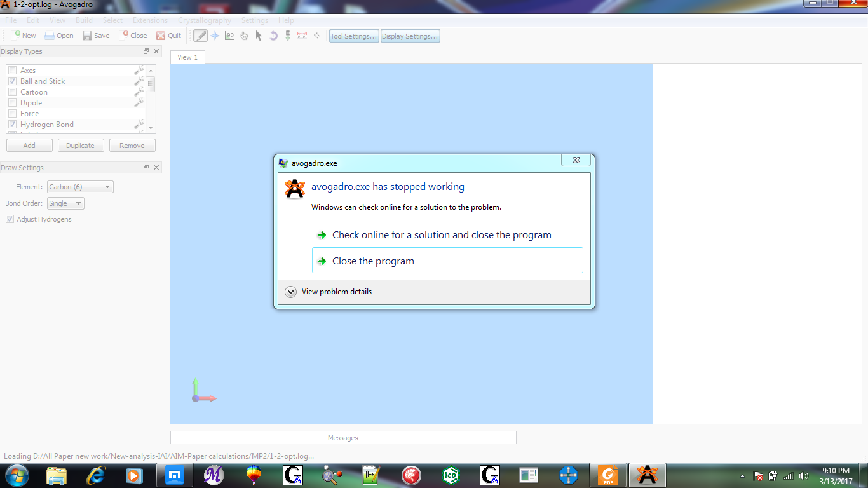Viewport: 868px width, 488px height.
Task: Enable the Dipole display checkbox
Action: pyautogui.click(x=12, y=102)
